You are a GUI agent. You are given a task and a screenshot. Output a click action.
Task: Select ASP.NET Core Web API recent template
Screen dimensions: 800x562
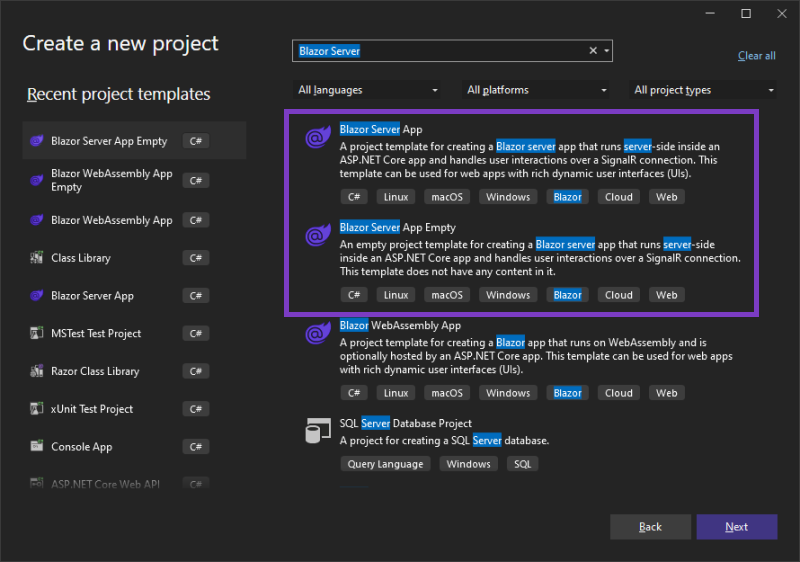click(x=134, y=484)
